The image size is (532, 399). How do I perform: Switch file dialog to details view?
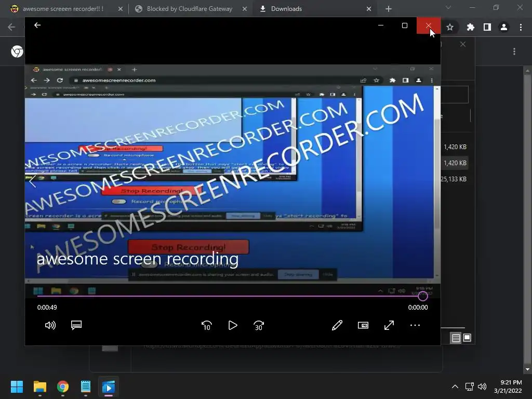(456, 338)
